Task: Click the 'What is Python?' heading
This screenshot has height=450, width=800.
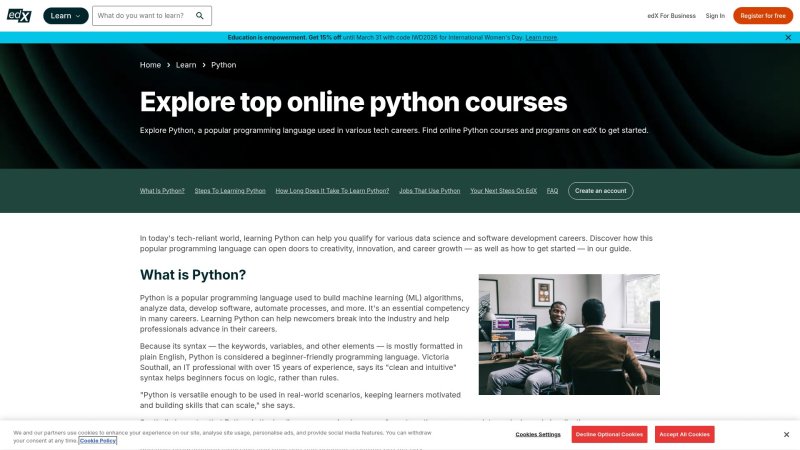Action: click(x=193, y=275)
